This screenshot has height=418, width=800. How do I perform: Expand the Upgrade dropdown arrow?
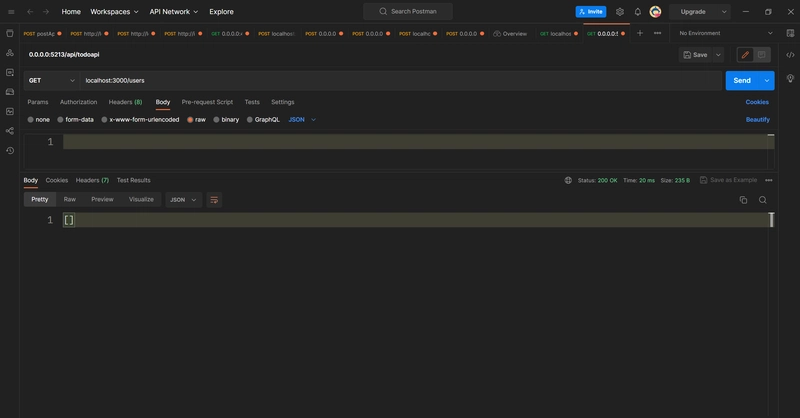point(724,12)
